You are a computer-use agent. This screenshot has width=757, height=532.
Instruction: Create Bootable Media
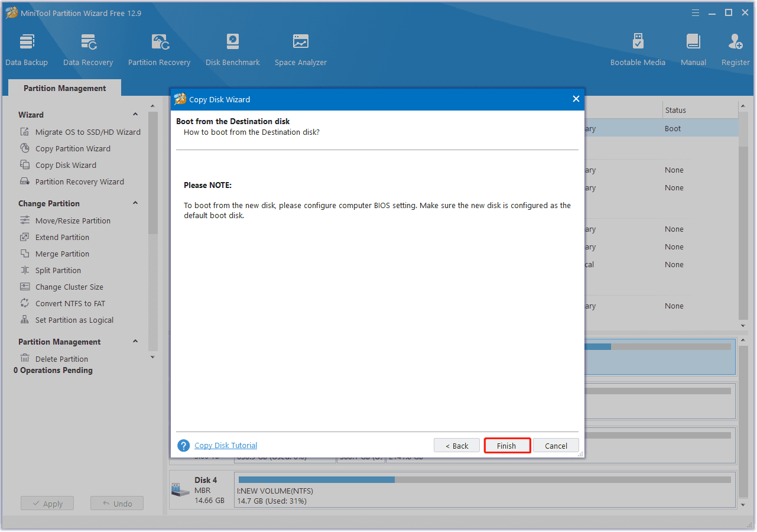tap(638, 50)
